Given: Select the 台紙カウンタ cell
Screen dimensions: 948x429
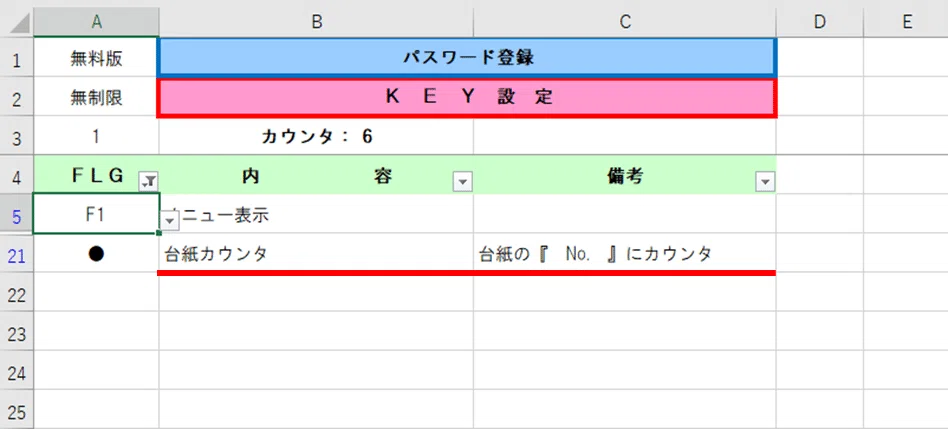Looking at the screenshot, I should pos(316,254).
